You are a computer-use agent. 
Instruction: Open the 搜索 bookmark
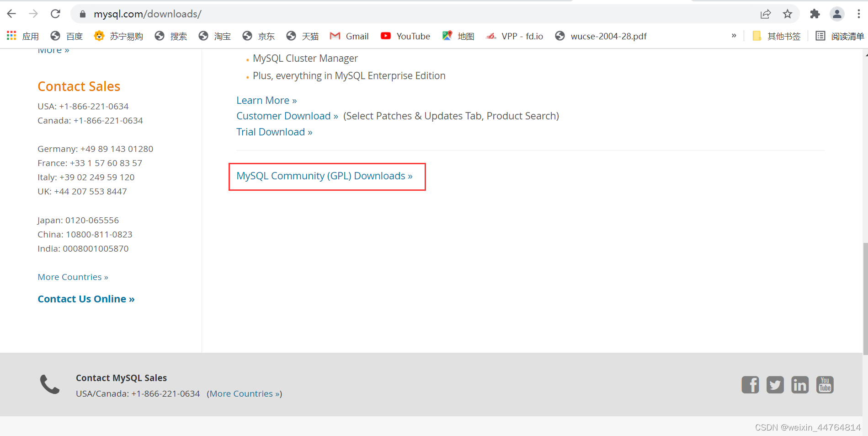coord(171,36)
